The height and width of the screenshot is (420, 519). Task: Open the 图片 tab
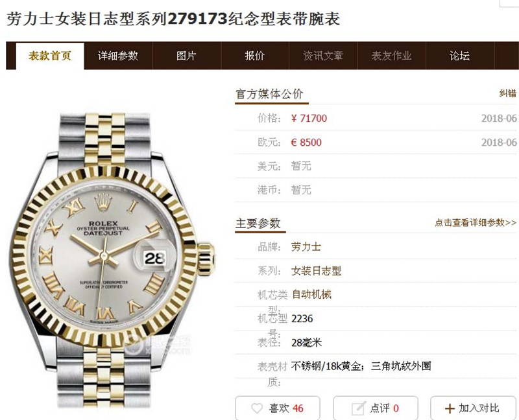[x=187, y=56]
